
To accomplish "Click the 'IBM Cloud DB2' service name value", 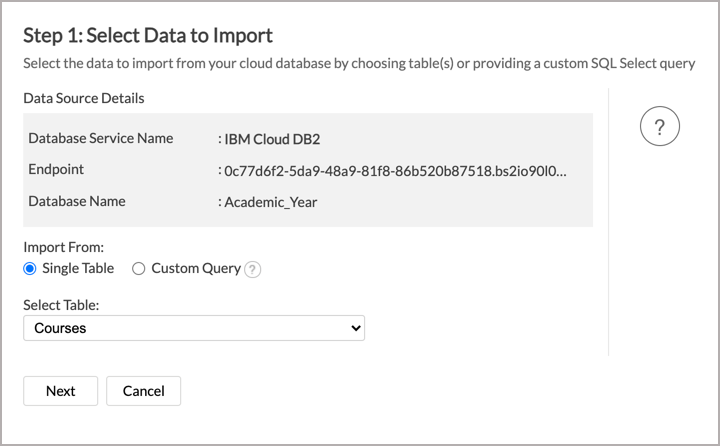I will point(270,139).
